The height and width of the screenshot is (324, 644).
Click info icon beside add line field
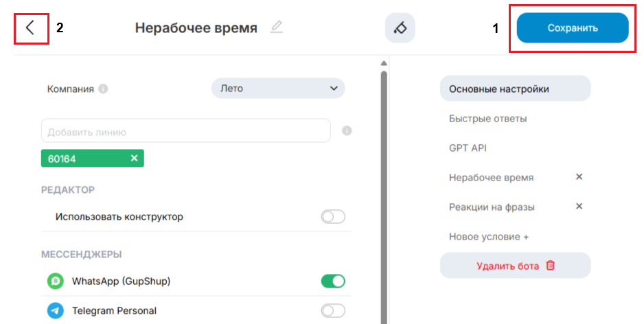point(347,130)
